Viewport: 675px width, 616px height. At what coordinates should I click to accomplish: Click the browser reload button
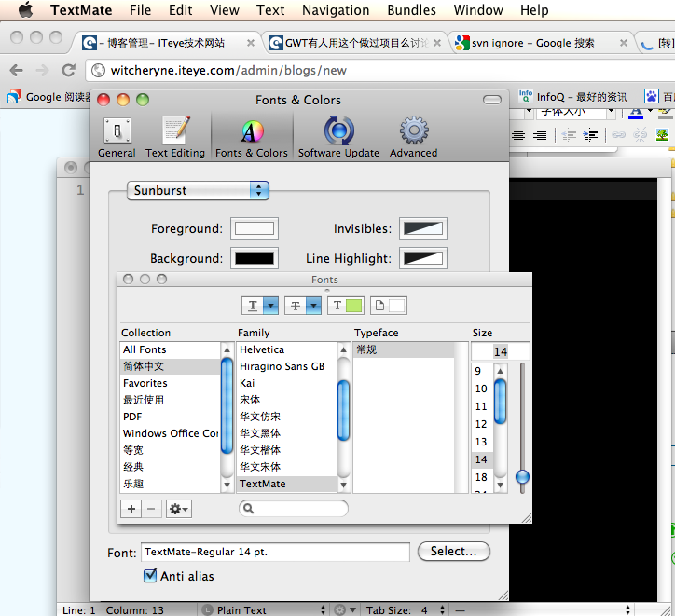68,71
